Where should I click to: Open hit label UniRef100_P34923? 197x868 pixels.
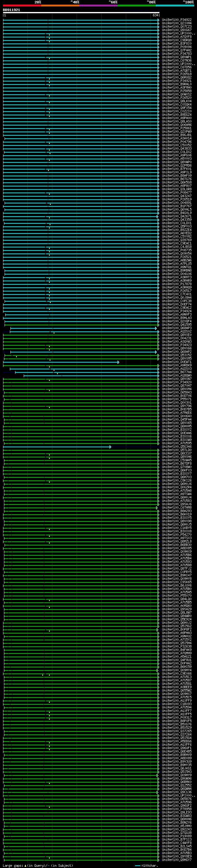click(x=177, y=345)
